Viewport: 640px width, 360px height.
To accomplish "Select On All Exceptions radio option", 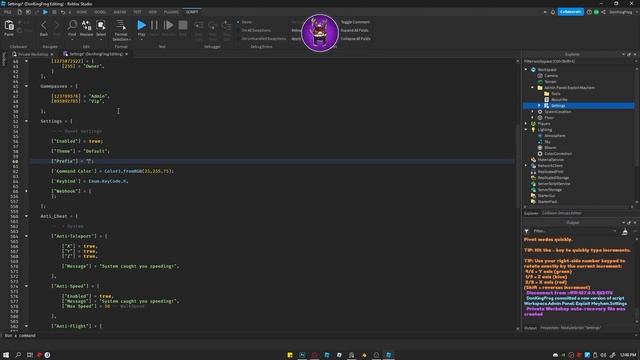I will 238,30.
